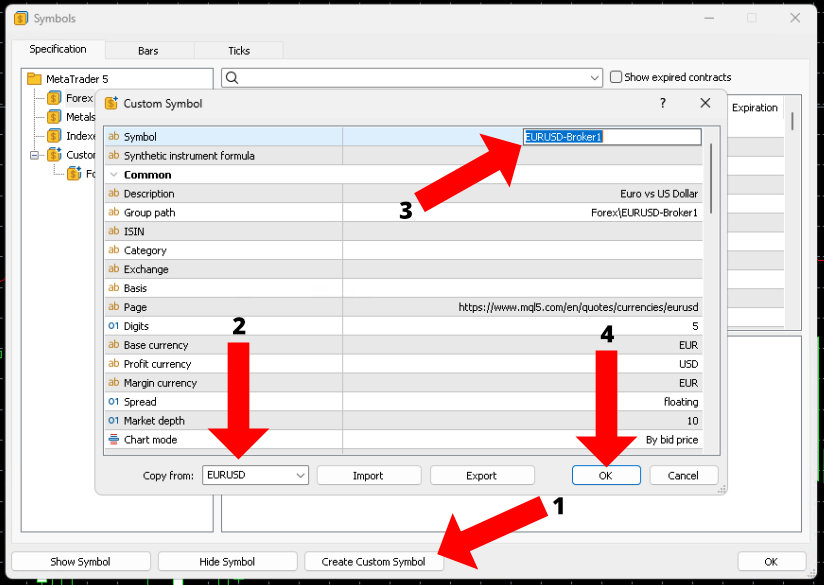Image resolution: width=824 pixels, height=585 pixels.
Task: Click the Indexes group icon in tree
Action: click(54, 136)
